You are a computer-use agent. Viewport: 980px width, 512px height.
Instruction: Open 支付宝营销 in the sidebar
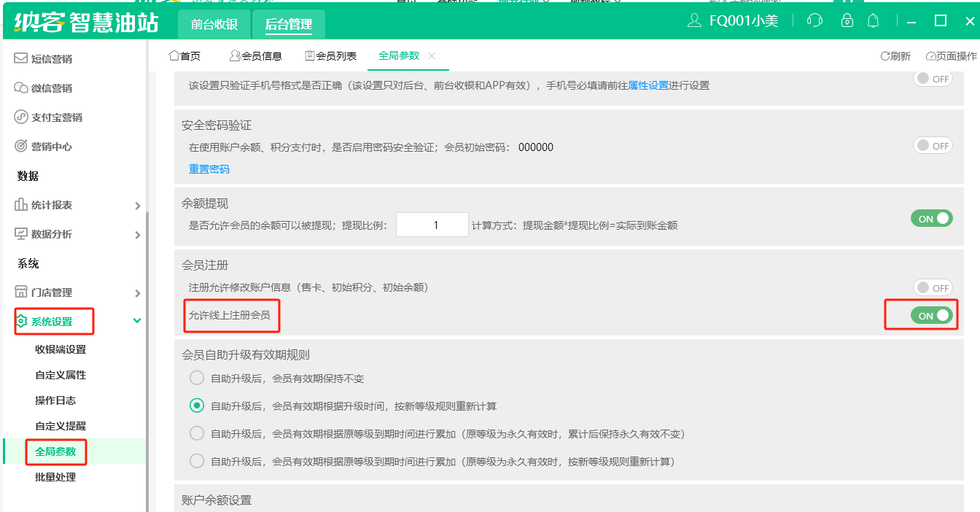click(x=56, y=117)
